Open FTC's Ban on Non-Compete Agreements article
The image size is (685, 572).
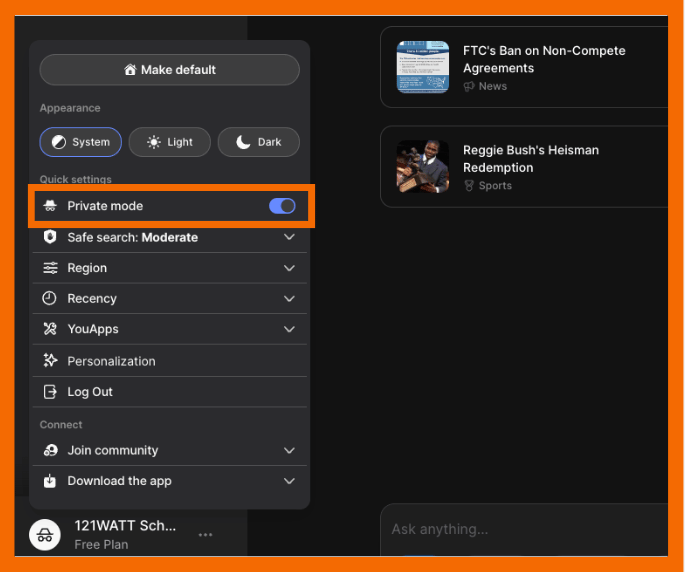[x=543, y=59]
